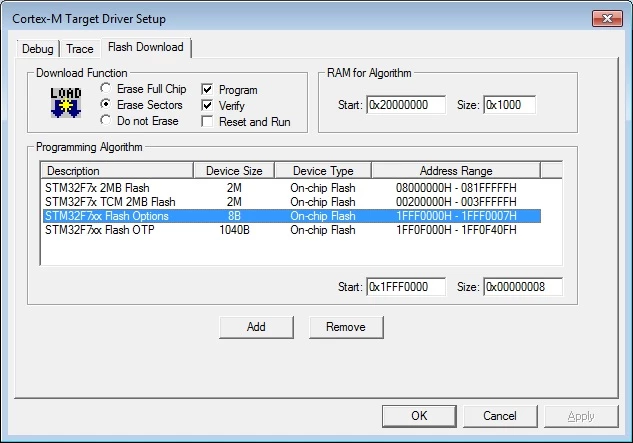Select Erase Sectors radio option
This screenshot has height=443, width=633.
pyautogui.click(x=105, y=105)
